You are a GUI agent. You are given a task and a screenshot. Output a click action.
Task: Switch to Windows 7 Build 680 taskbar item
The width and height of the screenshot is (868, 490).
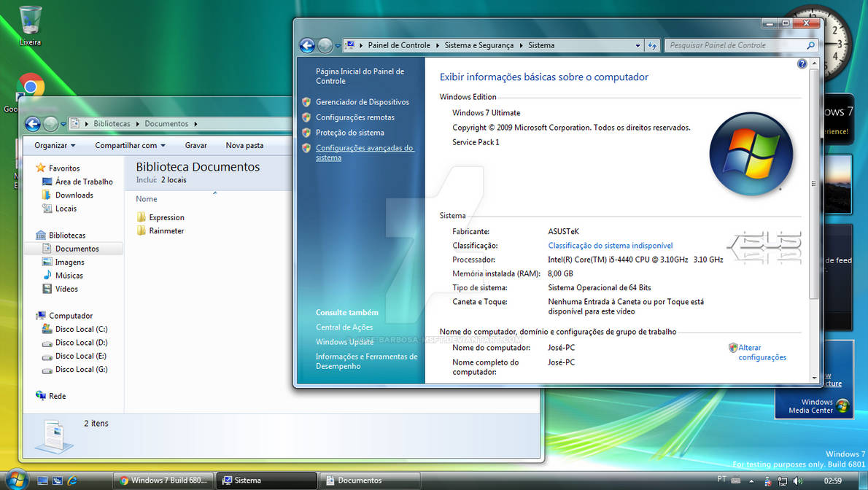coord(163,481)
